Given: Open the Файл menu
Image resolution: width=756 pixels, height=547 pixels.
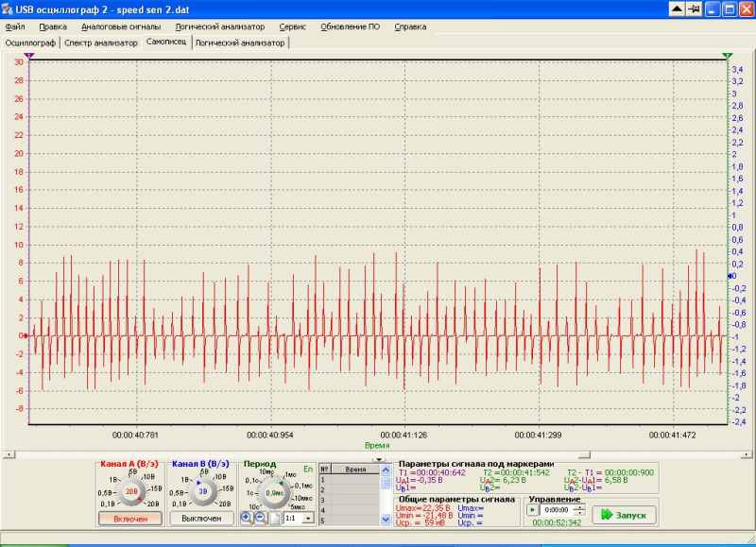Looking at the screenshot, I should click(x=15, y=27).
